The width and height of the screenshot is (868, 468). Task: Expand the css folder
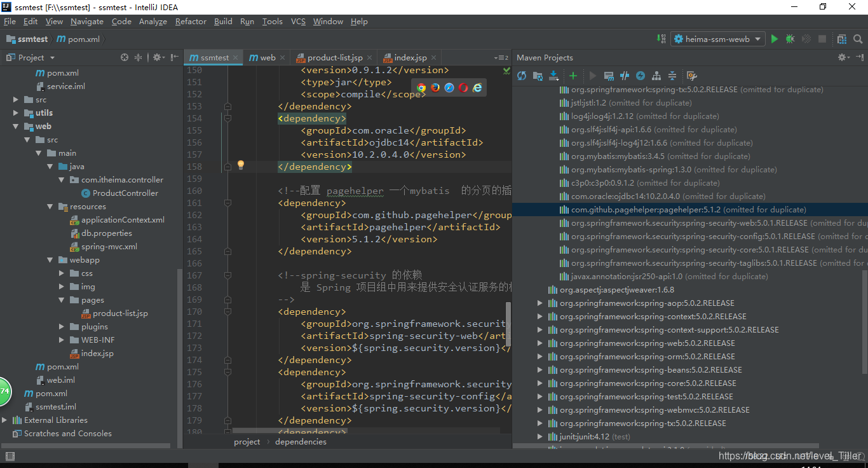(x=62, y=273)
